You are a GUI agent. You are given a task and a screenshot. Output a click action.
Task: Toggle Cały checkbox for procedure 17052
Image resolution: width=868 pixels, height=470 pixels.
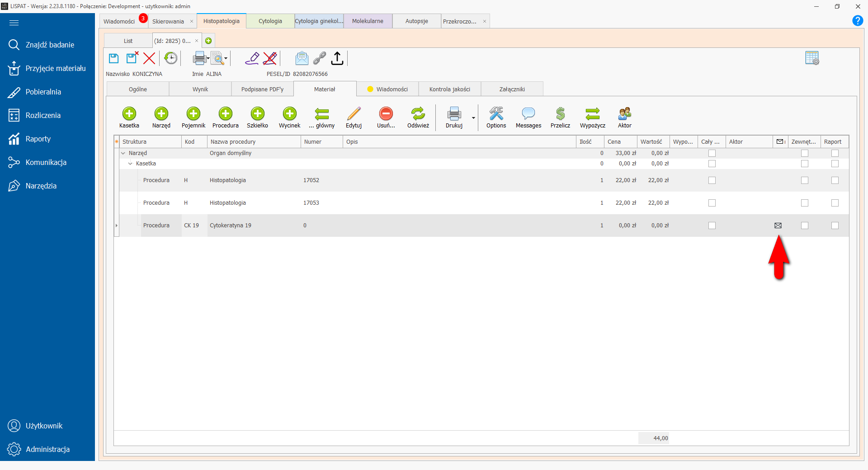712,180
